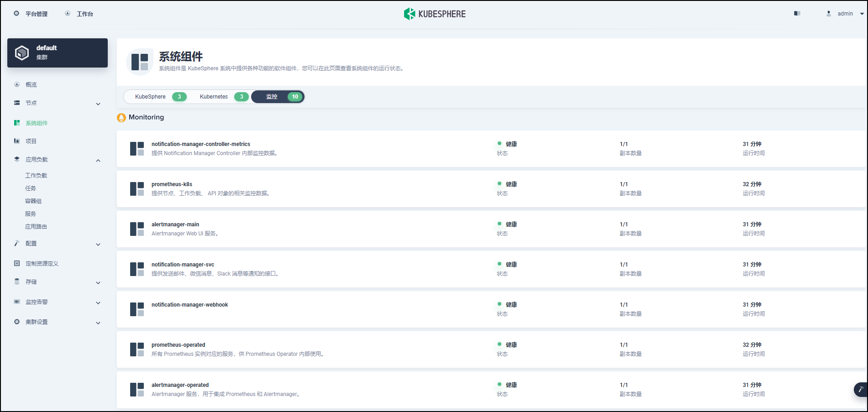Expand the 集群设置 settings chevron
Image resolution: width=868 pixels, height=412 pixels.
(98, 323)
